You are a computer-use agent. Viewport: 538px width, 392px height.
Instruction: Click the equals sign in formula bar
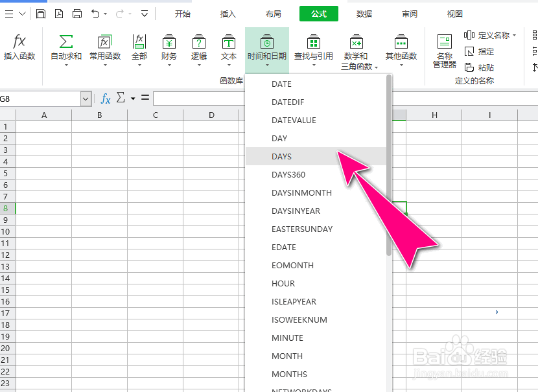145,98
